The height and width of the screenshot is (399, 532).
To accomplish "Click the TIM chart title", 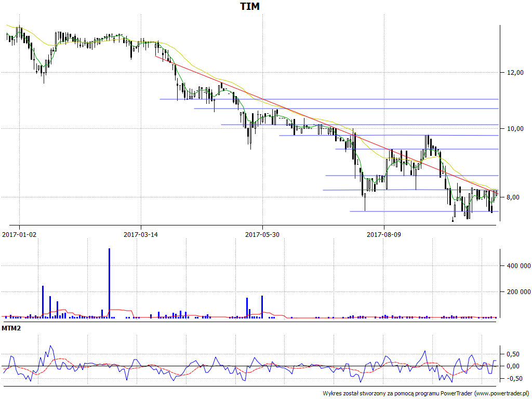I will pyautogui.click(x=250, y=6).
